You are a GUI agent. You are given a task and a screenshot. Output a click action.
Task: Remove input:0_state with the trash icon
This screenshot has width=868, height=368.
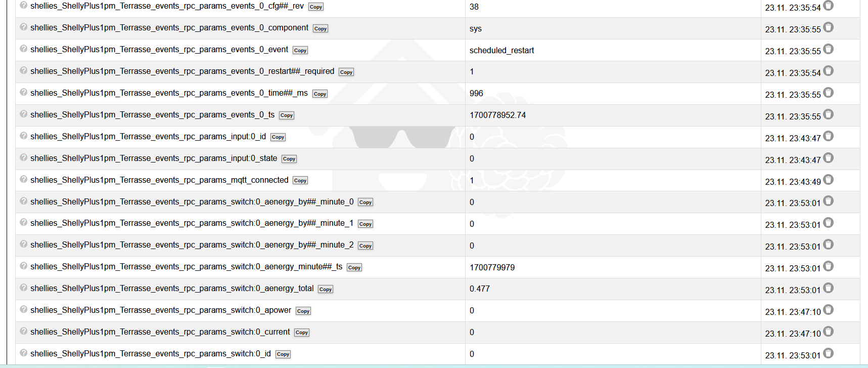pos(828,158)
